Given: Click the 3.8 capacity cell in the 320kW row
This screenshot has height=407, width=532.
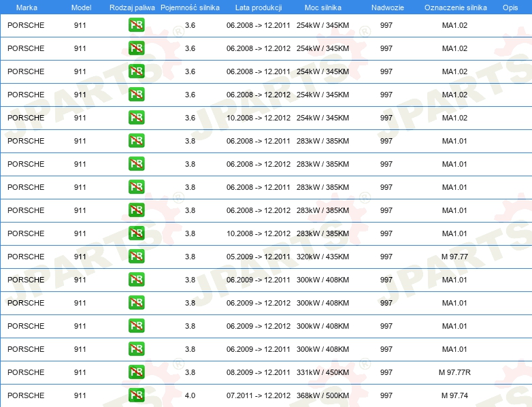Looking at the screenshot, I should [x=190, y=257].
